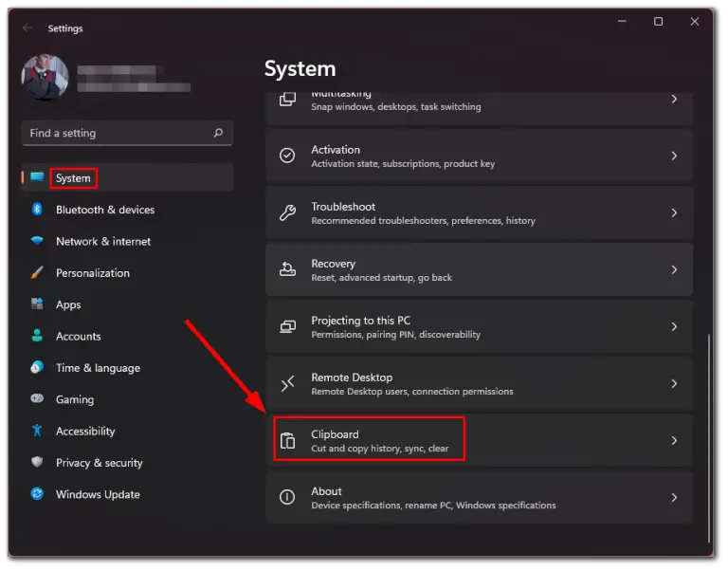Click the Apps grid icon in sidebar
The height and width of the screenshot is (571, 728).
pos(37,304)
